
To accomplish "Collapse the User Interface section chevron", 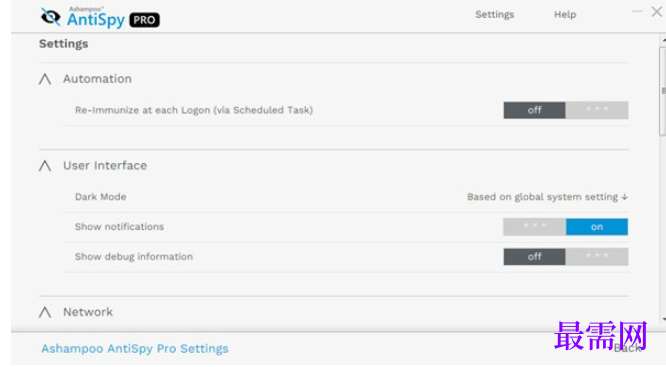I will (x=45, y=166).
